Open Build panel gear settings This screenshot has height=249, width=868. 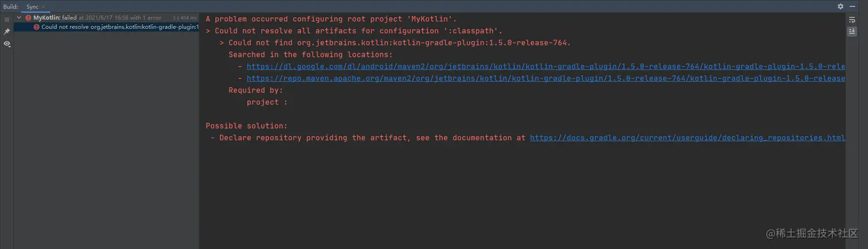(840, 6)
